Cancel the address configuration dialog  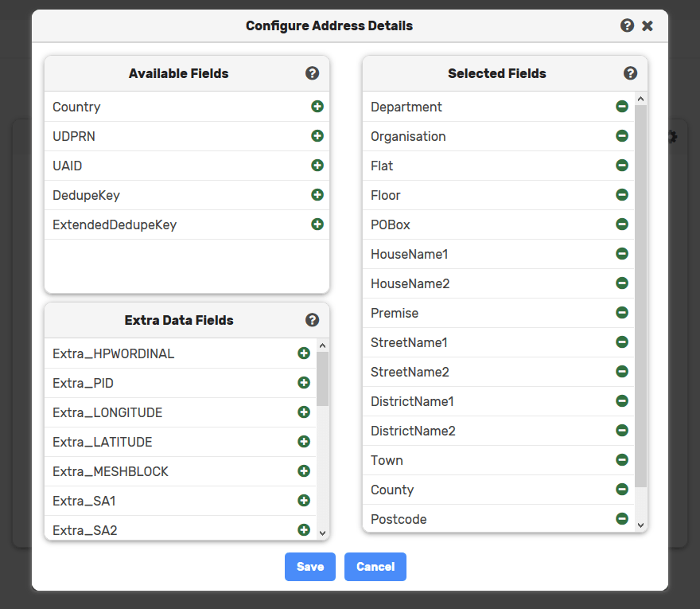pyautogui.click(x=375, y=567)
